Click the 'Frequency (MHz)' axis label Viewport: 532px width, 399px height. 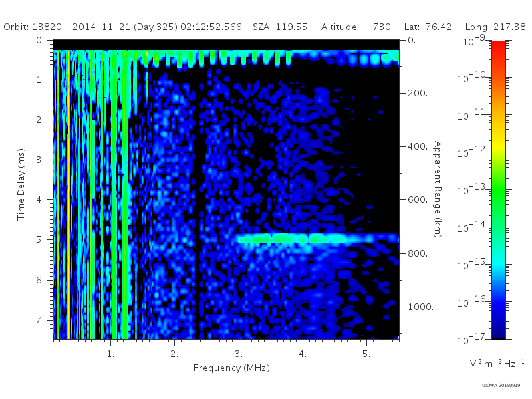pos(231,368)
